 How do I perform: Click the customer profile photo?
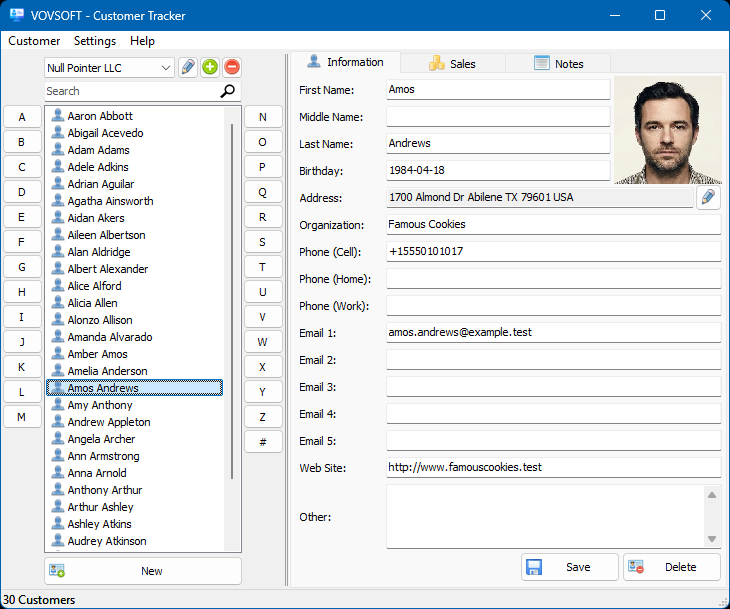point(667,130)
